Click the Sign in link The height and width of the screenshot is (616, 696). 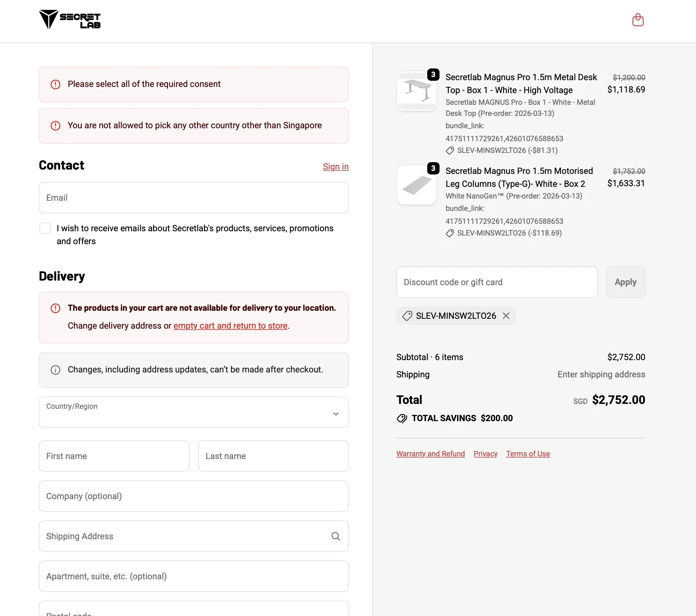click(335, 166)
